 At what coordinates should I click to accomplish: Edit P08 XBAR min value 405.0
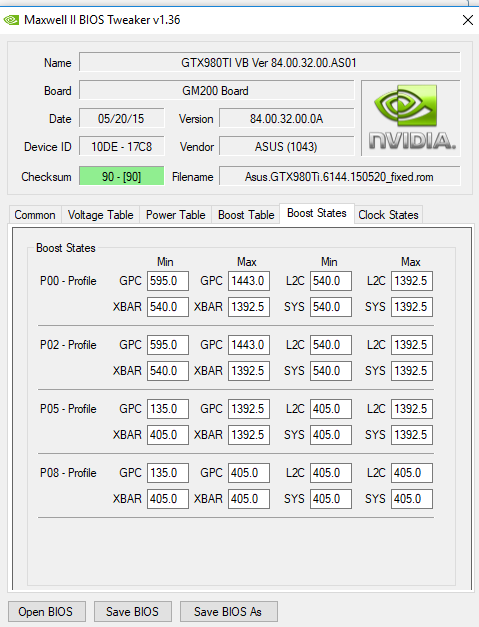[x=168, y=499]
